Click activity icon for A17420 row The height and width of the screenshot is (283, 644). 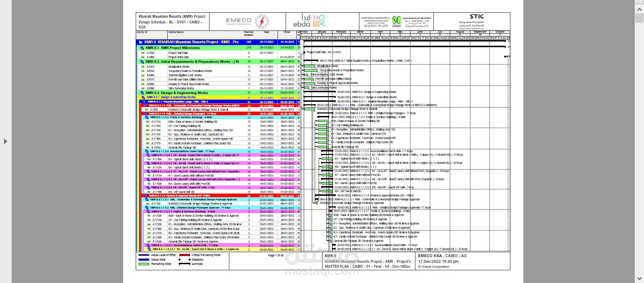(x=148, y=126)
